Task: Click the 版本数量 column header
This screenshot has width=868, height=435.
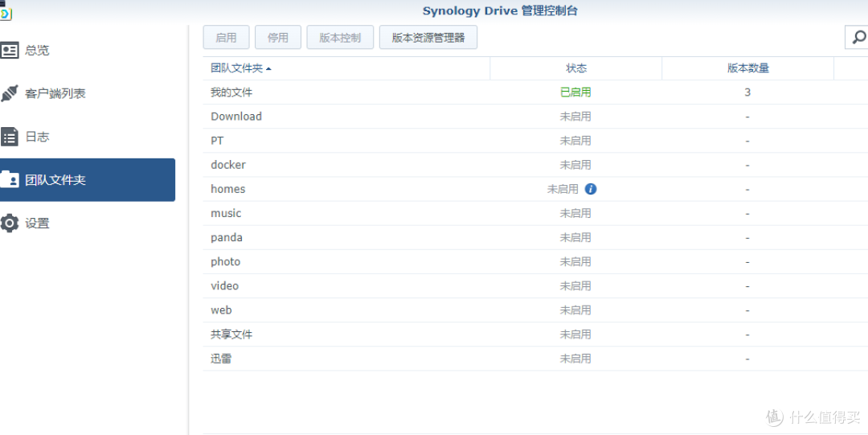Action: (x=747, y=68)
